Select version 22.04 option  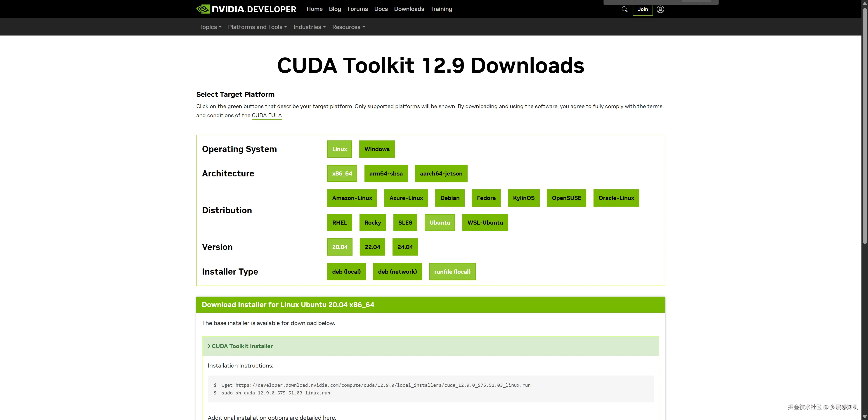pyautogui.click(x=372, y=247)
